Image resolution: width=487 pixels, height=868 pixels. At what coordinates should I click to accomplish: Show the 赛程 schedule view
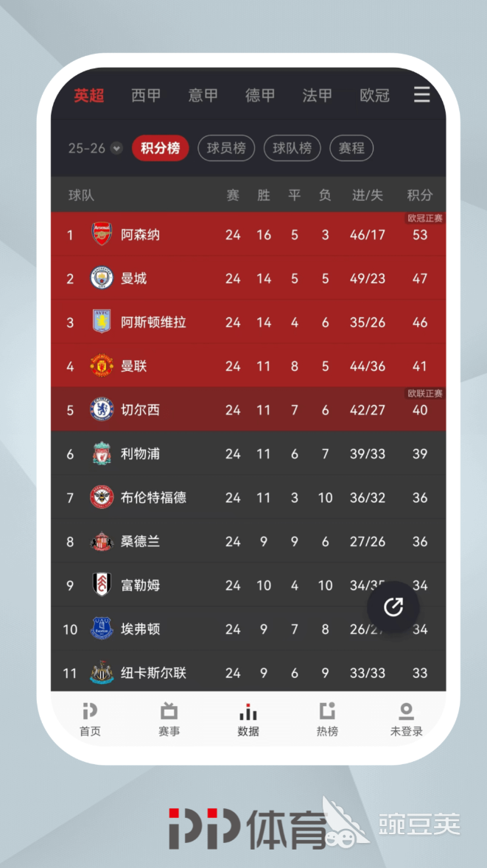pyautogui.click(x=351, y=148)
